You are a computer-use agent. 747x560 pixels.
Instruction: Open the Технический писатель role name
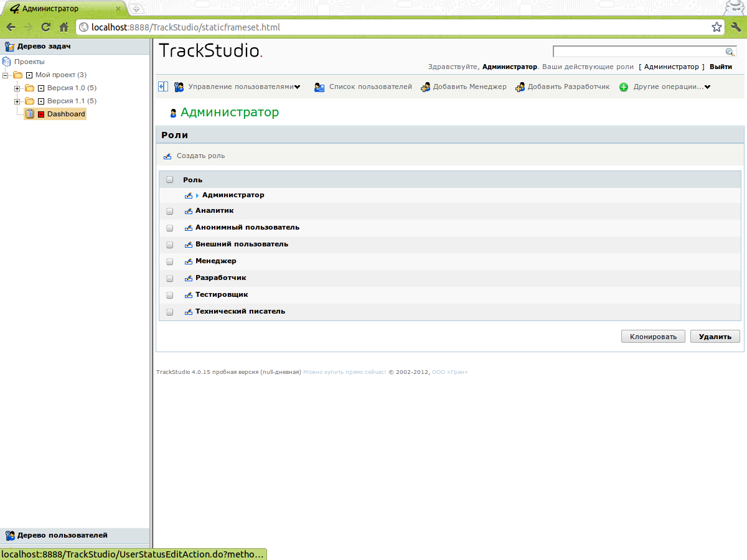[x=240, y=311]
